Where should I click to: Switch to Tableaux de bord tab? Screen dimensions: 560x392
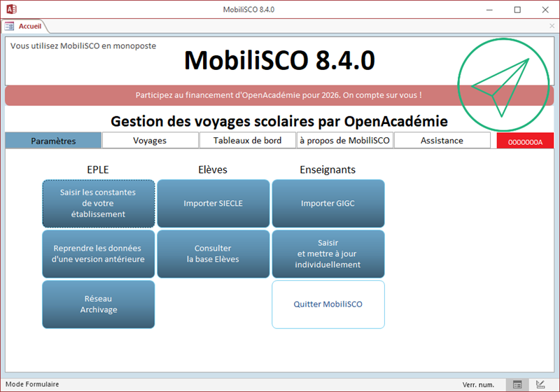click(x=248, y=140)
